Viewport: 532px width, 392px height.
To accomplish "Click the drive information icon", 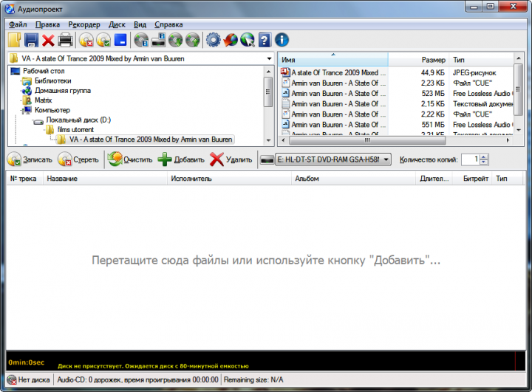I will click(158, 40).
